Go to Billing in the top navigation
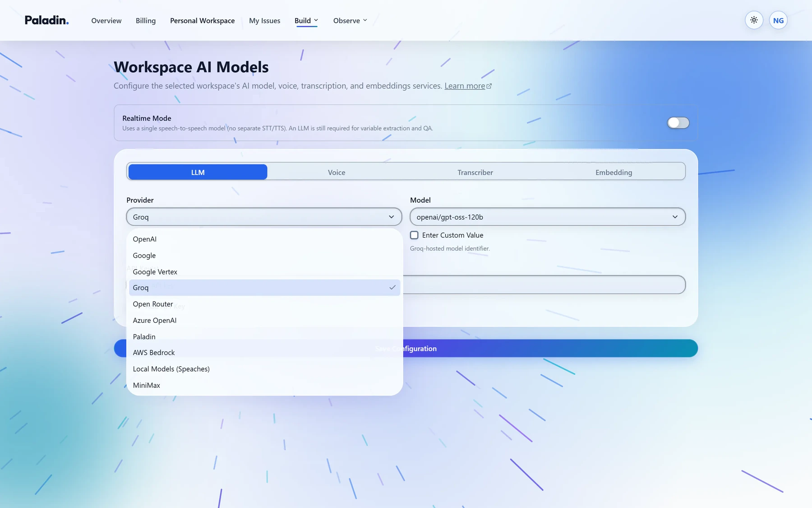Screen dimensions: 812x508 pyautogui.click(x=146, y=21)
